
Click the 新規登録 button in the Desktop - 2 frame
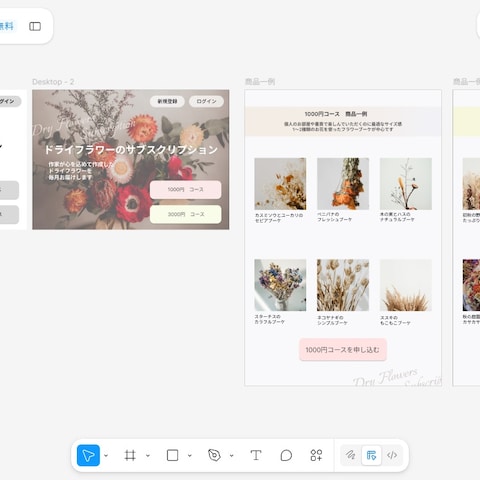pos(167,101)
